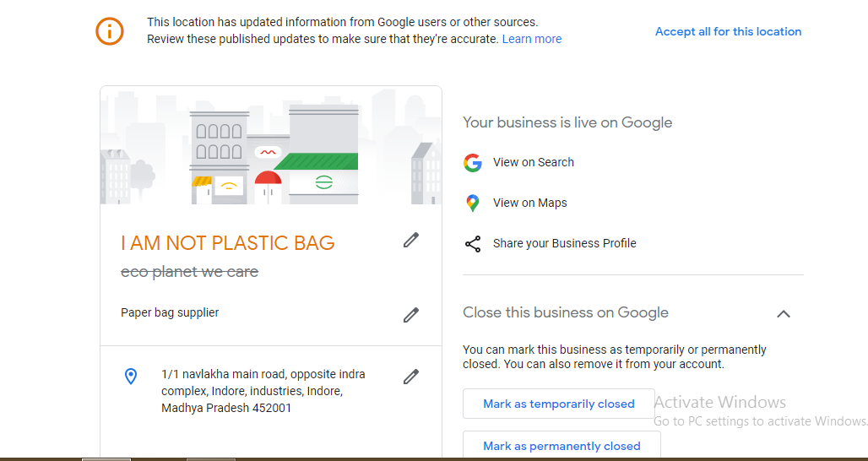
Task: Open the Learn more link
Action: tap(532, 39)
